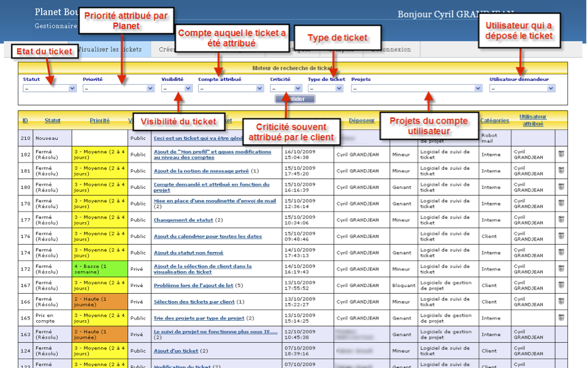588x368 pixels.
Task: Click 'Pris en compte' status of ticket 165
Action: pos(45,318)
